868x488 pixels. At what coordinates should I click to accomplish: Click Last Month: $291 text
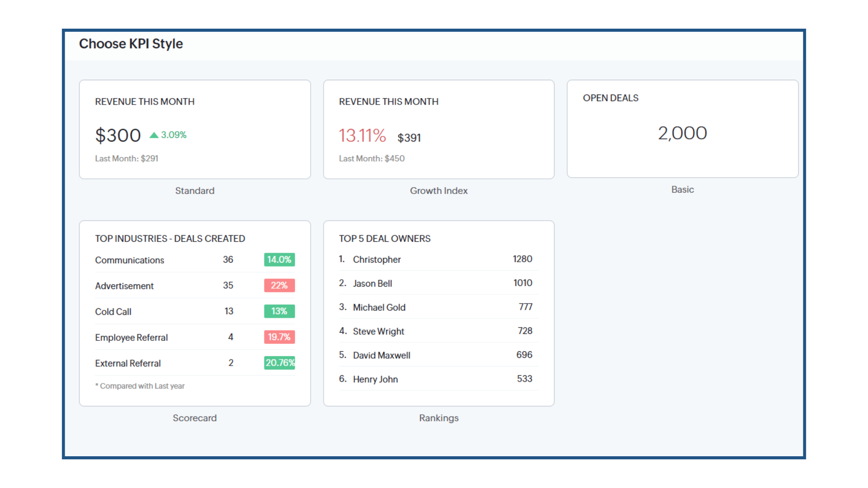pos(127,158)
